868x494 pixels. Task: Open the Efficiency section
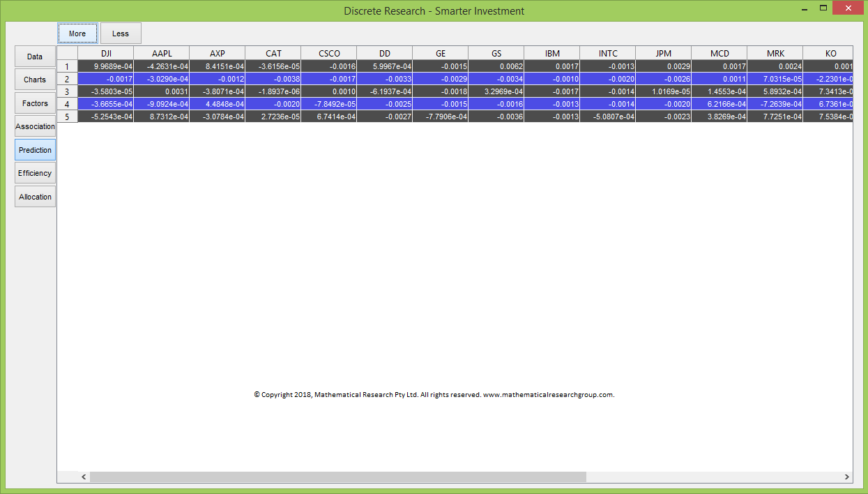(x=35, y=173)
